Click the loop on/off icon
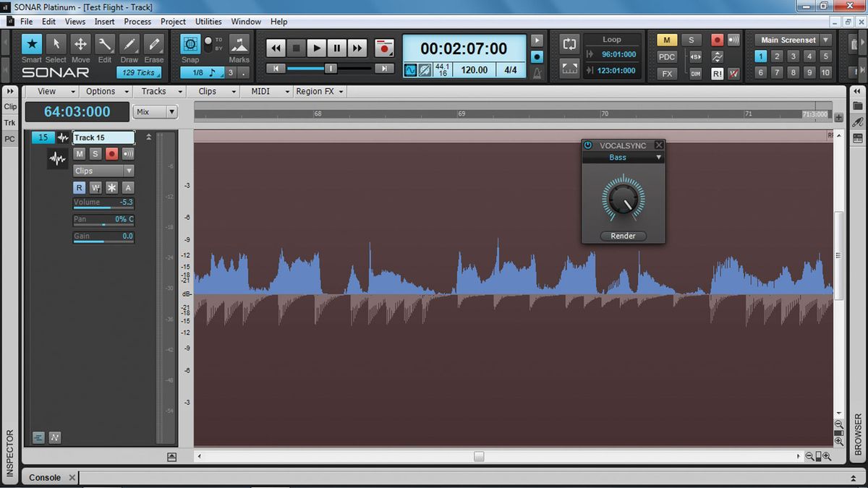Image resolution: width=868 pixels, height=488 pixels. [569, 43]
